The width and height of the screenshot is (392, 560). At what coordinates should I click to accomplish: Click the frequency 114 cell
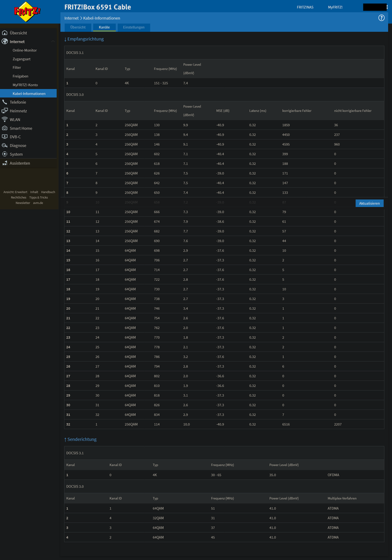coord(157,424)
